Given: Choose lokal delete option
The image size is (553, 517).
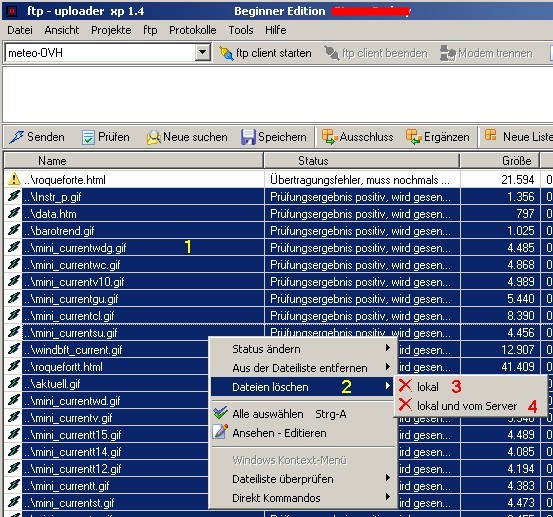Looking at the screenshot, I should (470, 386).
